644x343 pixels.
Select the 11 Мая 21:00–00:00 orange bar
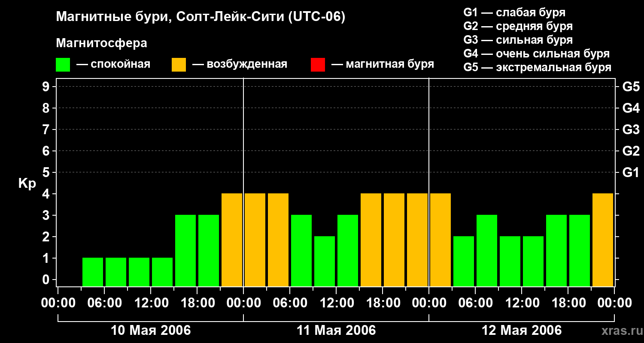click(x=417, y=240)
